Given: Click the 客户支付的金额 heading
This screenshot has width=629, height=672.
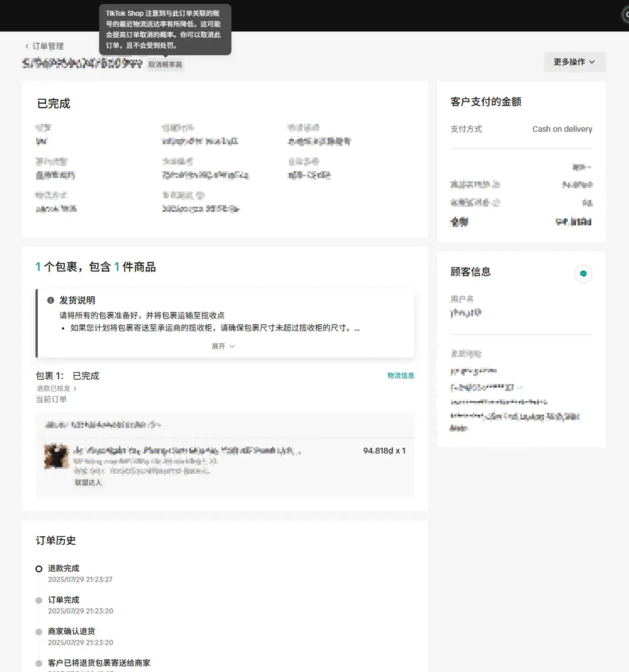Looking at the screenshot, I should pos(486,101).
